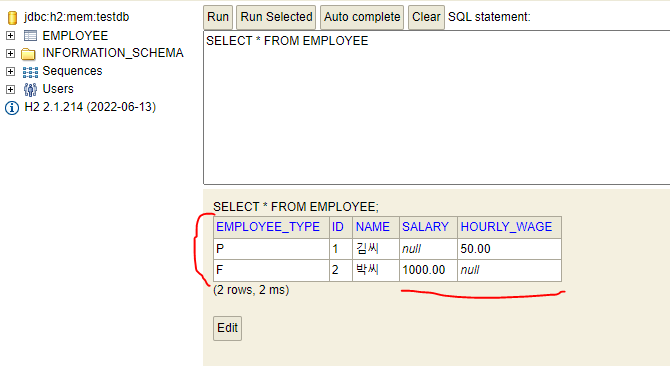670x366 pixels.
Task: Click the name cell 박씨
Action: click(x=376, y=270)
